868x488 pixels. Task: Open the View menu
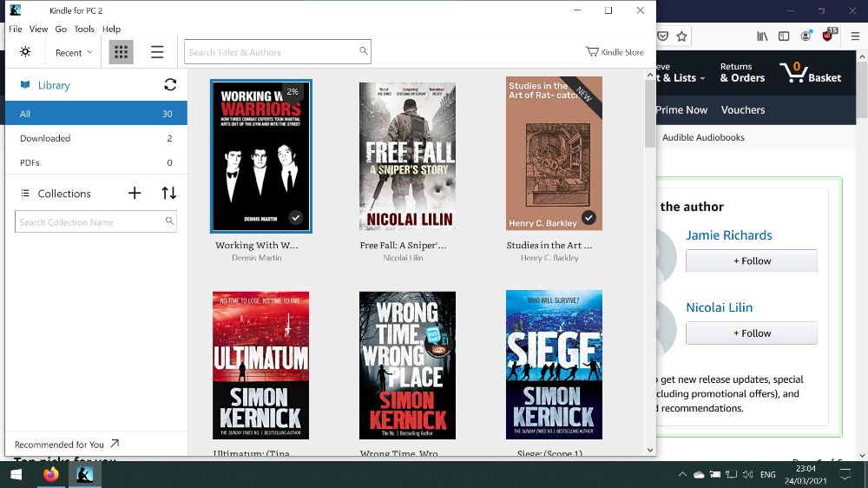click(x=38, y=29)
